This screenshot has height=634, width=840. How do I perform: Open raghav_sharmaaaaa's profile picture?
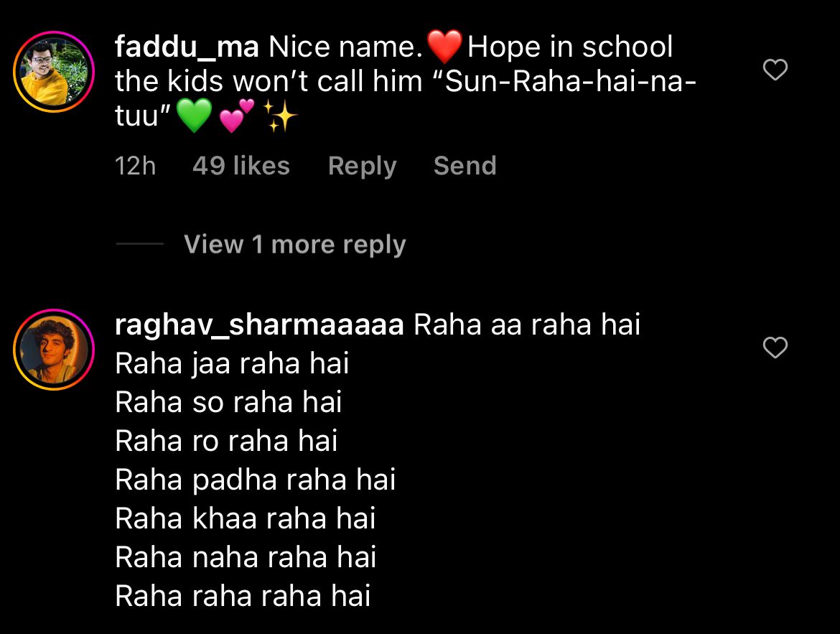(54, 350)
